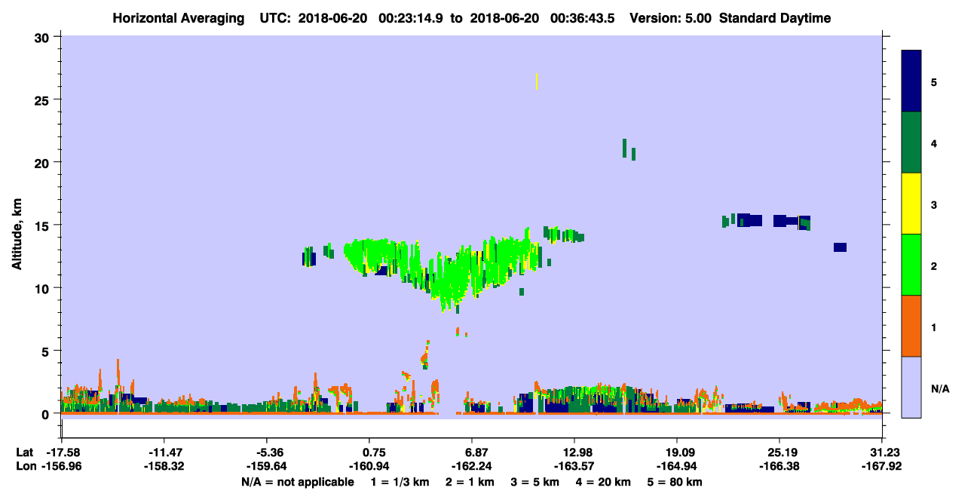The width and height of the screenshot is (980, 503).
Task: Click the y-axis tick label 15
Action: (43, 225)
